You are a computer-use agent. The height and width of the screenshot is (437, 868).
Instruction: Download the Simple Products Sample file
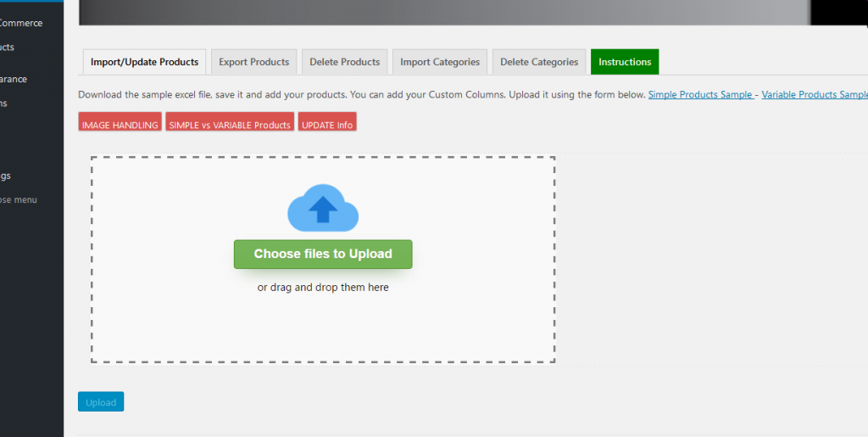coord(700,95)
